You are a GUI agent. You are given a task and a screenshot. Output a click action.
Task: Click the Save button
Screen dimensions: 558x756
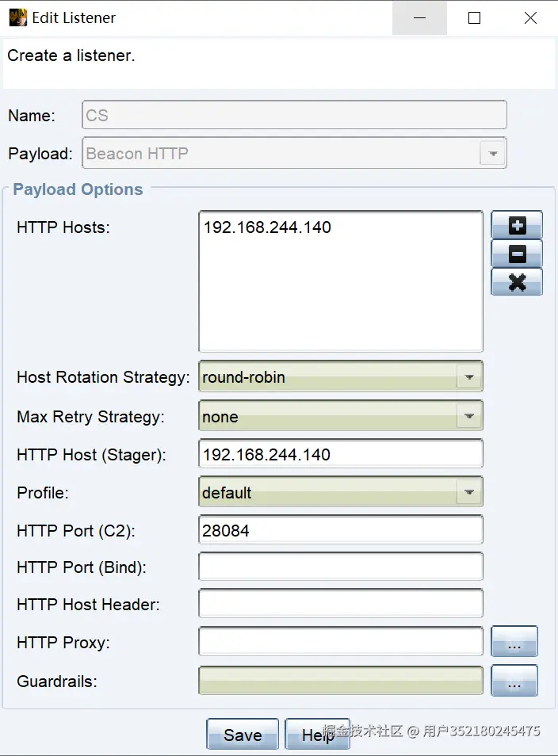tap(242, 734)
